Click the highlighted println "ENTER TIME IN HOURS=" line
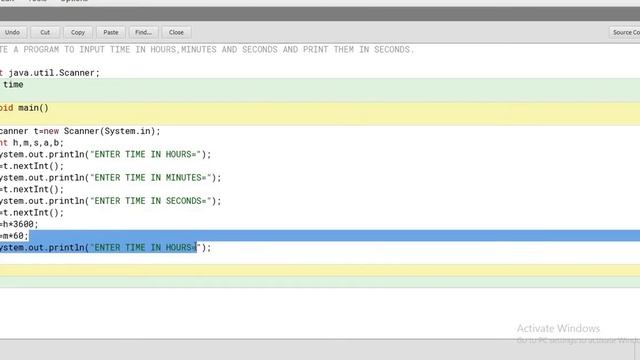 pos(106,247)
